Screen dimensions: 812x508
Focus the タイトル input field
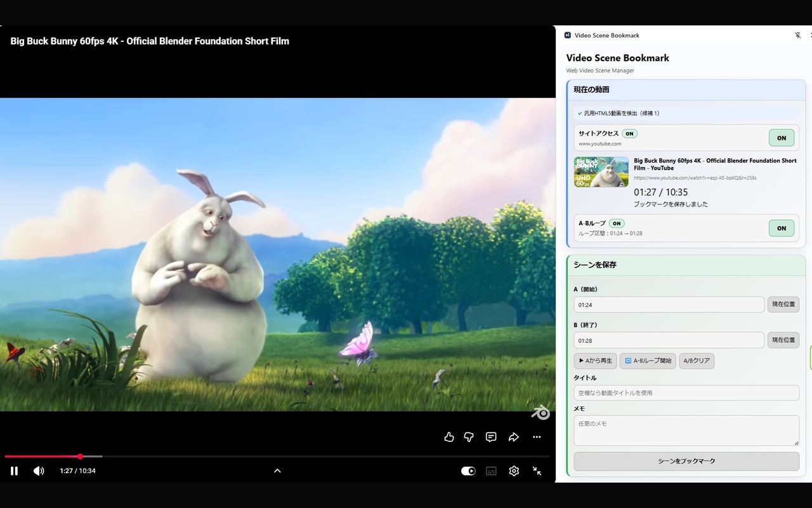tap(686, 392)
